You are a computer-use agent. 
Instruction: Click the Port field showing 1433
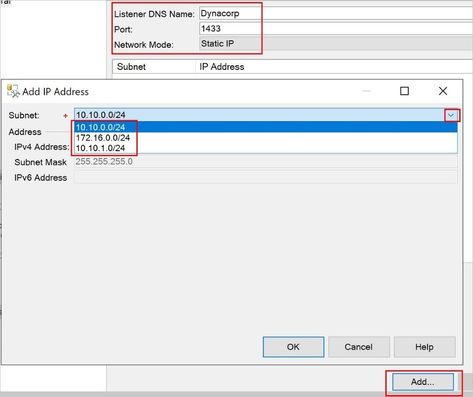336,28
